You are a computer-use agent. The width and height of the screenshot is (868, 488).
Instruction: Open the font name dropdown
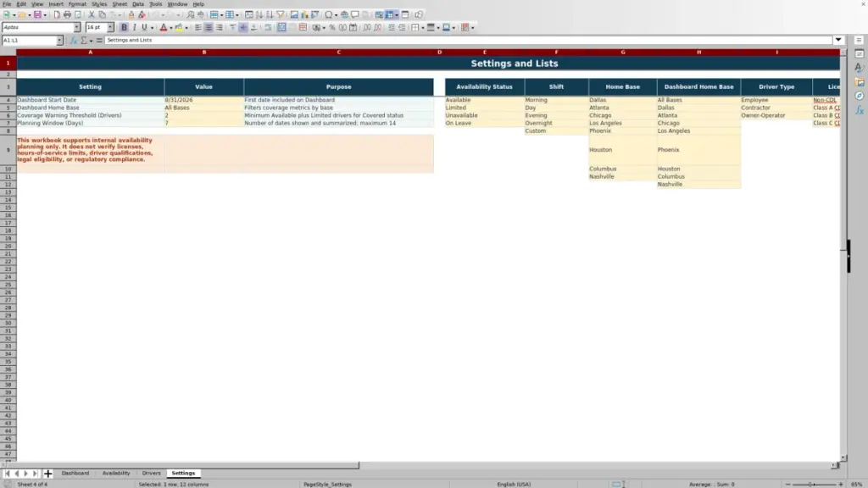77,28
